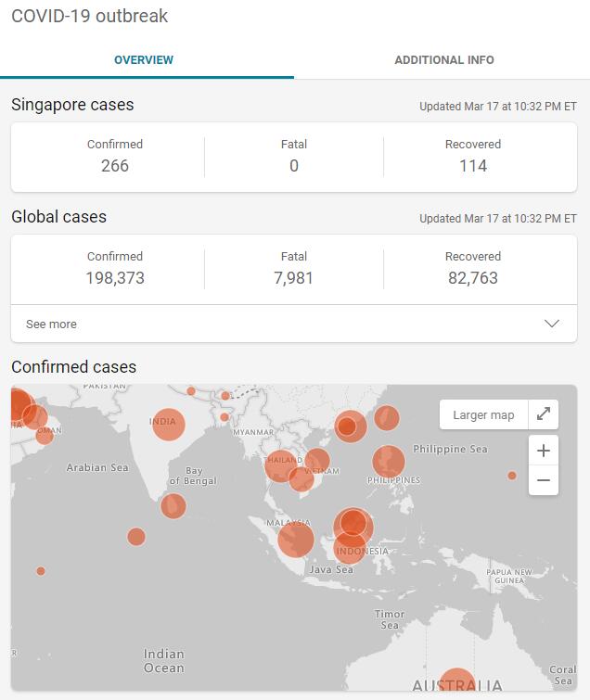Zoom in on the map with plus
Image resolution: width=590 pixels, height=700 pixels.
543,451
